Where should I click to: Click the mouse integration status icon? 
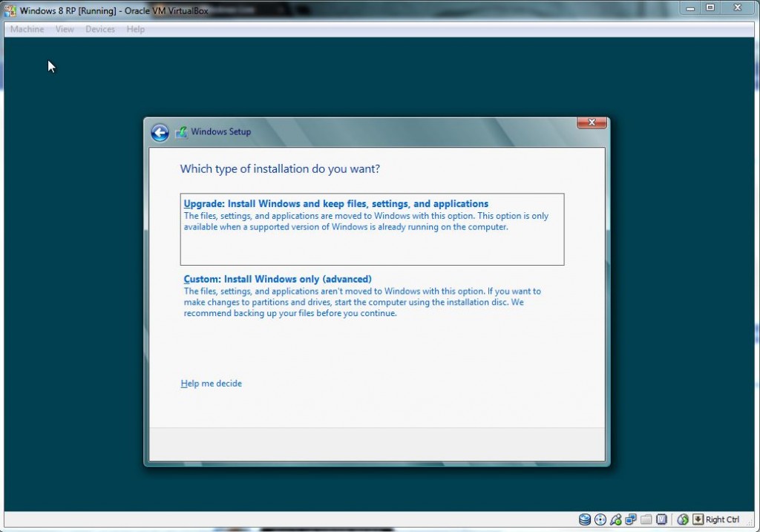pos(683,519)
